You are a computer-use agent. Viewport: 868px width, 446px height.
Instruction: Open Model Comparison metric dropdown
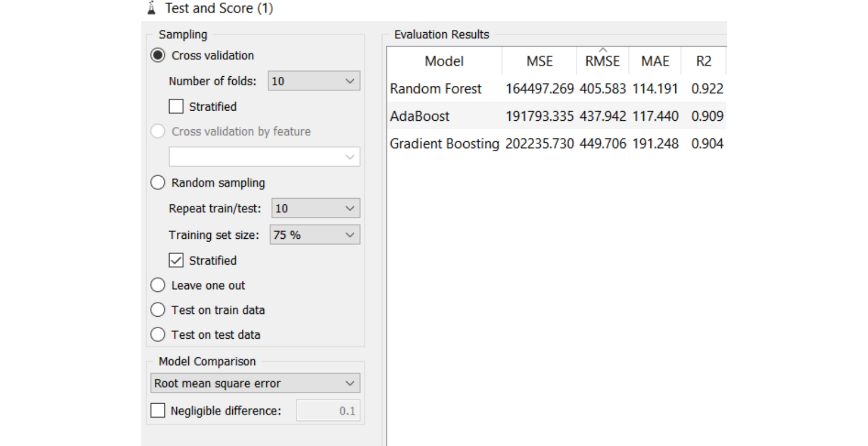255,383
